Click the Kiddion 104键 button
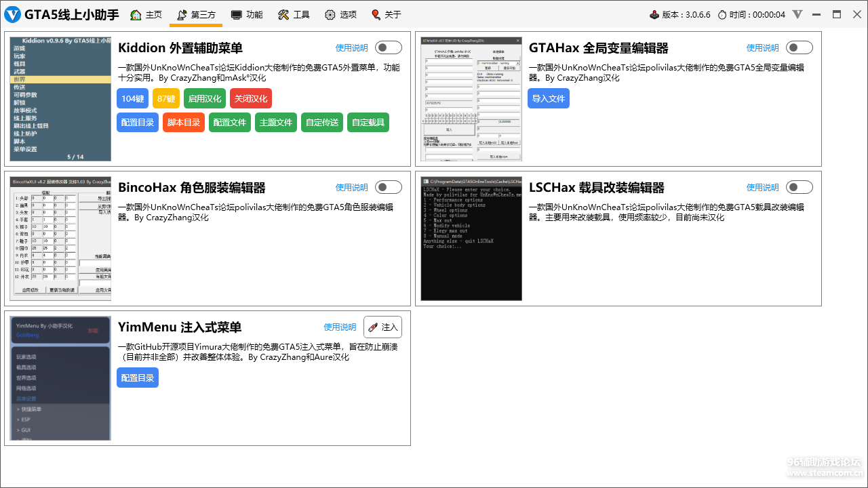 pyautogui.click(x=132, y=98)
